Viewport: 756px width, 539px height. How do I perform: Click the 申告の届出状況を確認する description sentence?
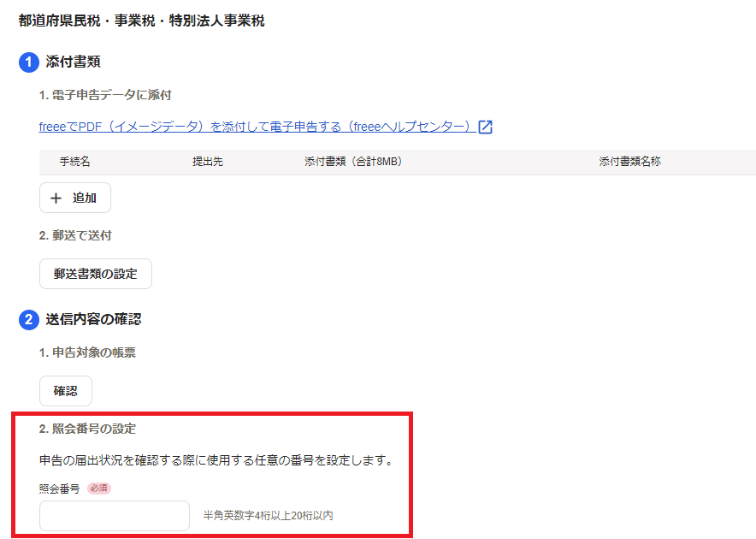pyautogui.click(x=216, y=460)
